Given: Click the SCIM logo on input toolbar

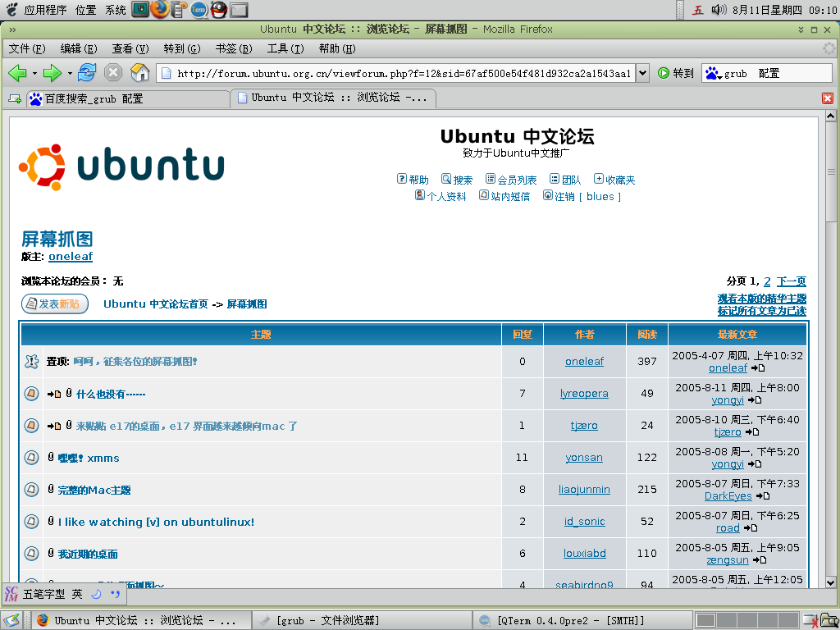Looking at the screenshot, I should click(x=11, y=594).
